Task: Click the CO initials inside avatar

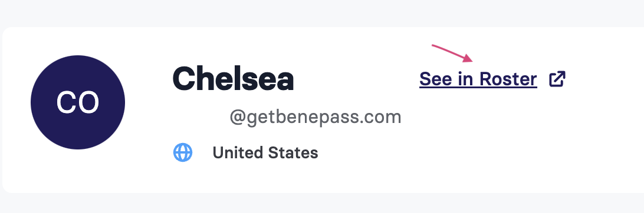Action: pos(78,102)
